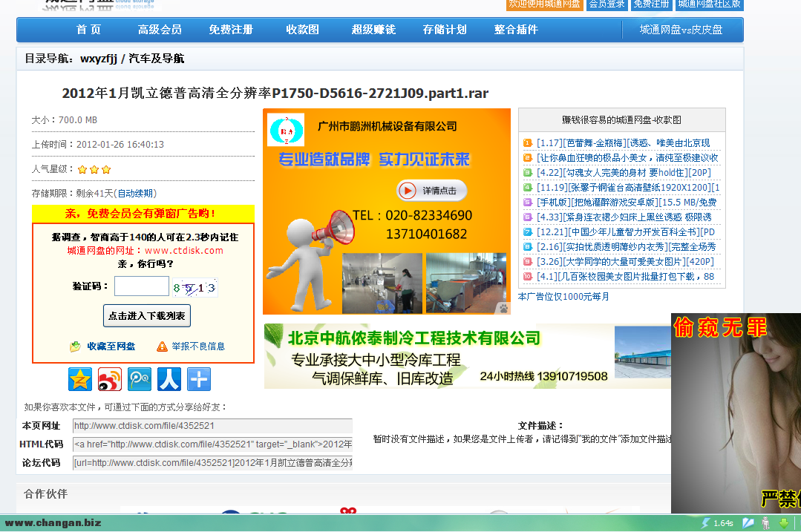Share to Renren network icon
The image size is (801, 532).
(169, 379)
